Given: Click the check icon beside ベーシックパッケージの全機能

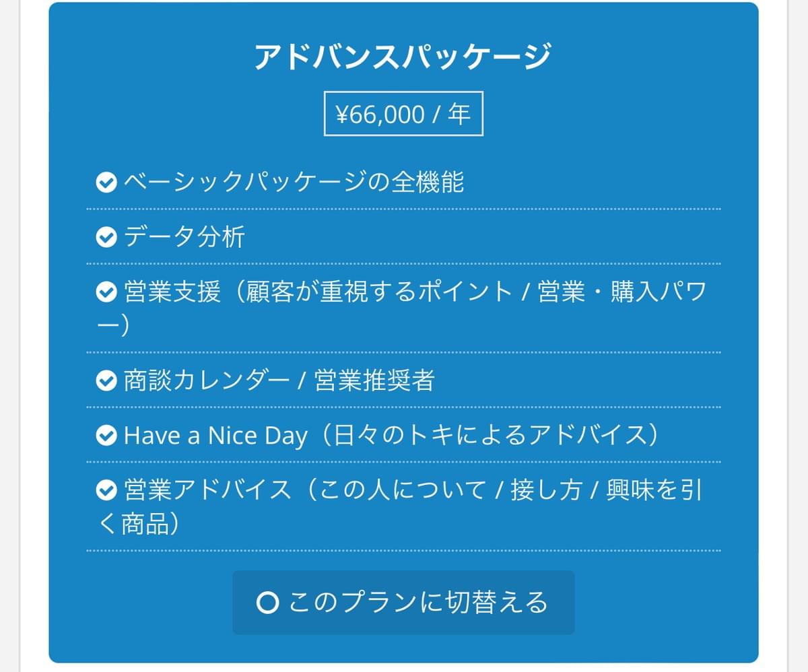Looking at the screenshot, I should (106, 182).
